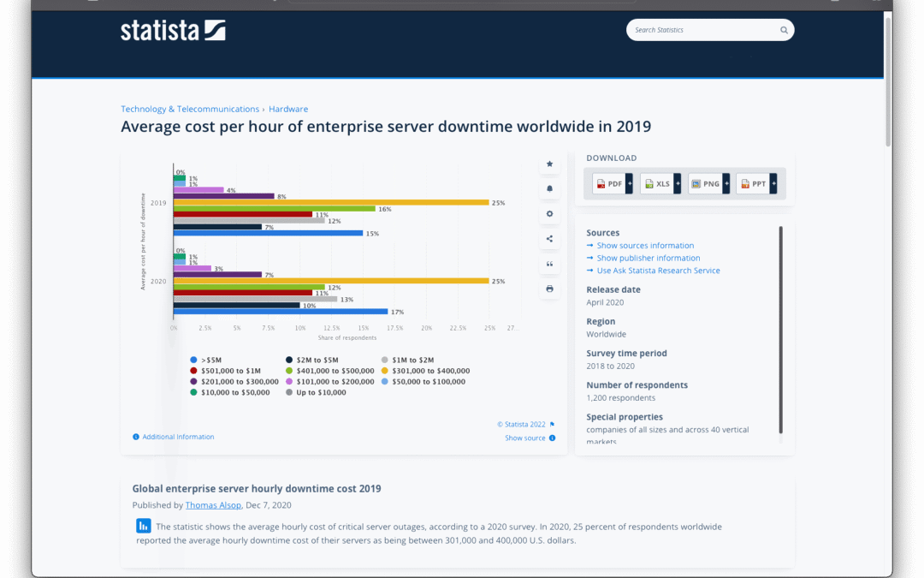
Task: Click the bell notification alert icon
Action: 549,188
